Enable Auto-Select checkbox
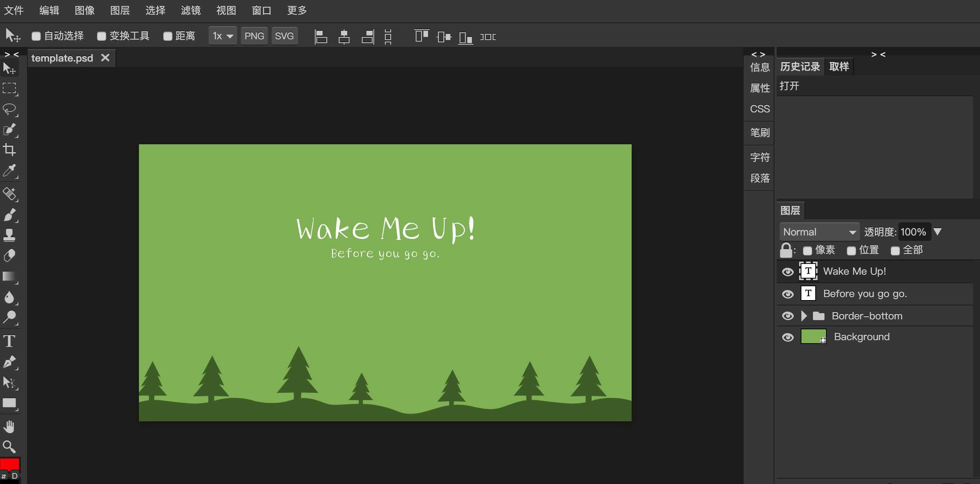The width and height of the screenshot is (980, 484). (36, 35)
